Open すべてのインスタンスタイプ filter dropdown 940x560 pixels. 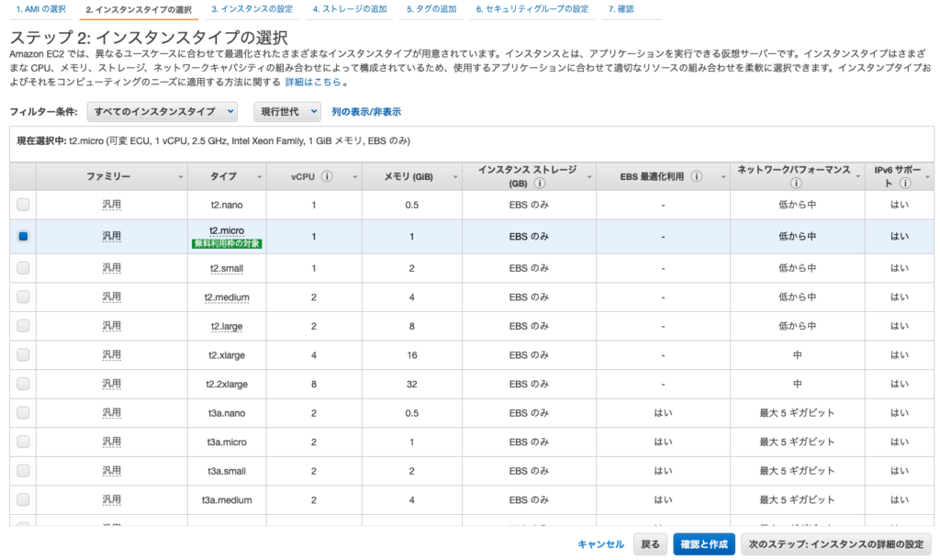[165, 111]
